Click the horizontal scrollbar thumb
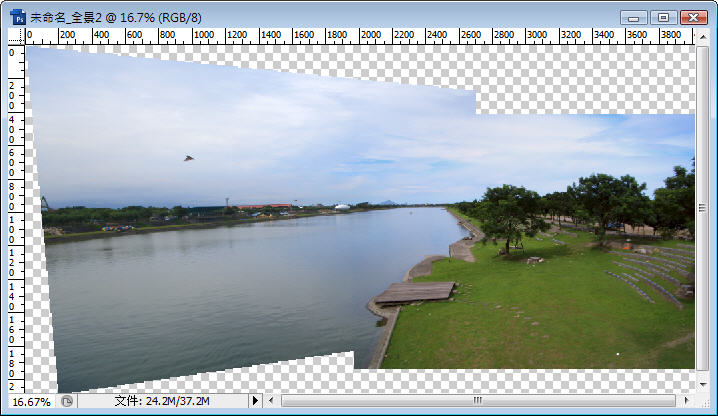 pos(478,400)
